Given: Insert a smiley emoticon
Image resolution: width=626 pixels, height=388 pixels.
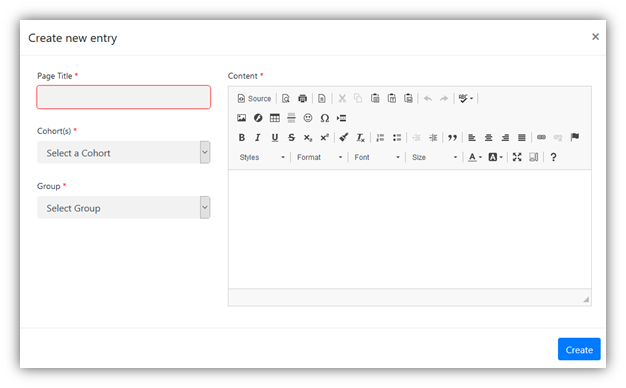Looking at the screenshot, I should click(x=308, y=118).
